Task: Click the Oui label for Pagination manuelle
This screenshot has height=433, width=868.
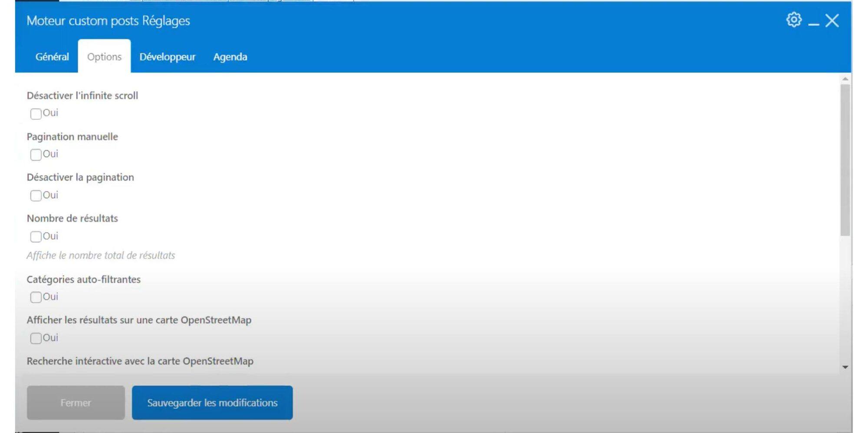Action: [50, 154]
